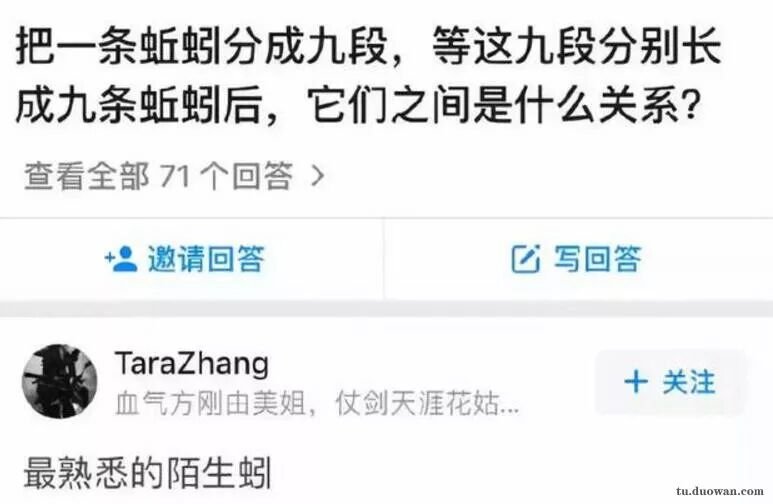Viewport: 773px width, 504px height.
Task: Open the question title starting 把一条蚯蚓
Action: pos(368,76)
